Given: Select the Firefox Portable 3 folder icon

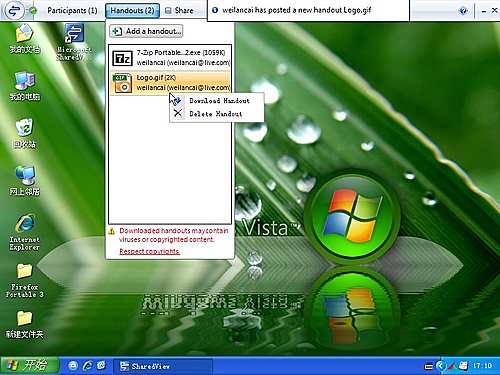Looking at the screenshot, I should [25, 280].
